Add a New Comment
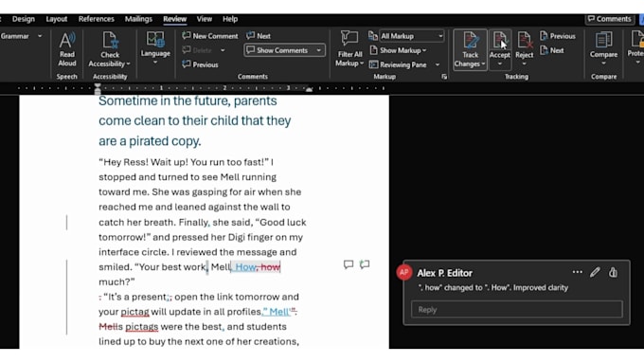This screenshot has width=644, height=363. (x=210, y=36)
